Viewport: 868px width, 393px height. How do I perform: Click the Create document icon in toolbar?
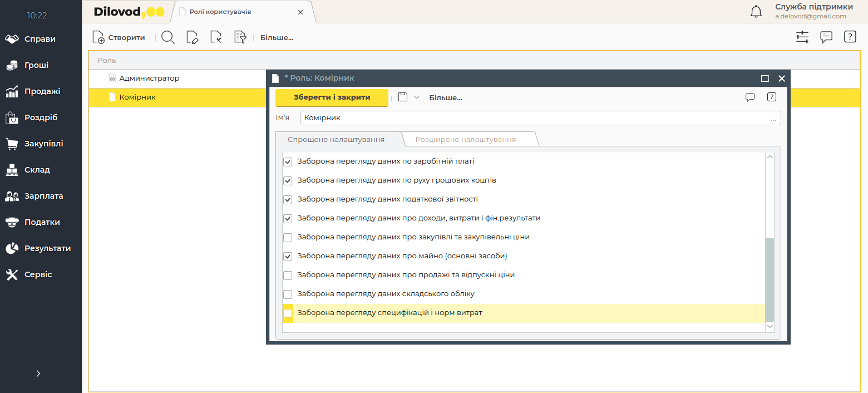pos(98,37)
